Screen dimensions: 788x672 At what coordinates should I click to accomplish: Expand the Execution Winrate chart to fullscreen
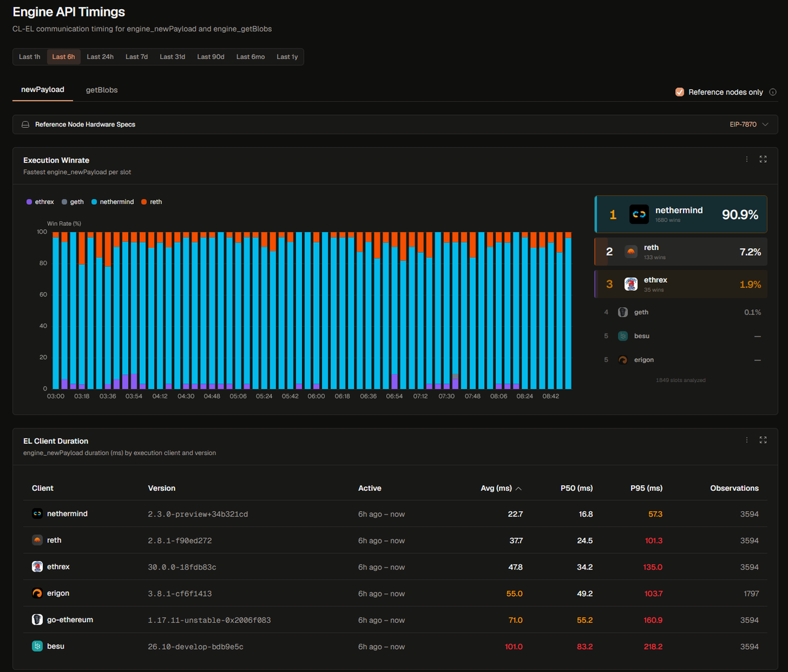click(x=763, y=159)
